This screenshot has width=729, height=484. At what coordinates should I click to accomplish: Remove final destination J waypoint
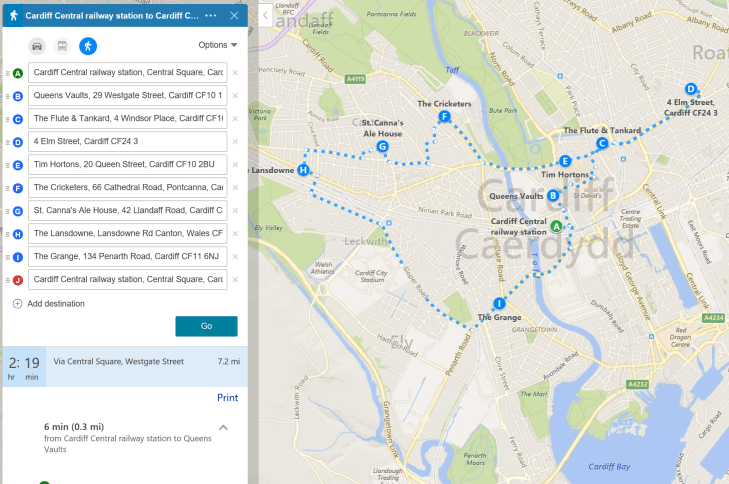(235, 279)
